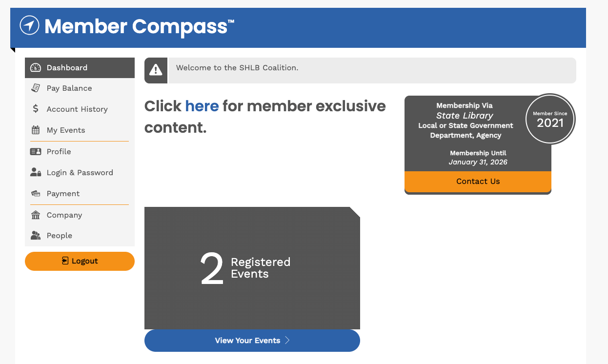
Task: Click the Login & Password lock icon
Action: (x=36, y=173)
